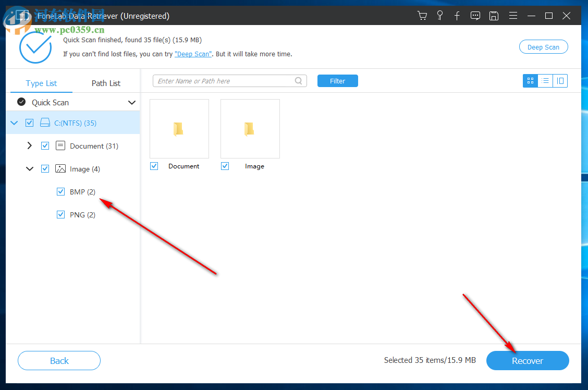Image resolution: width=588 pixels, height=390 pixels.
Task: Select the grid thumbnail view
Action: pos(530,81)
